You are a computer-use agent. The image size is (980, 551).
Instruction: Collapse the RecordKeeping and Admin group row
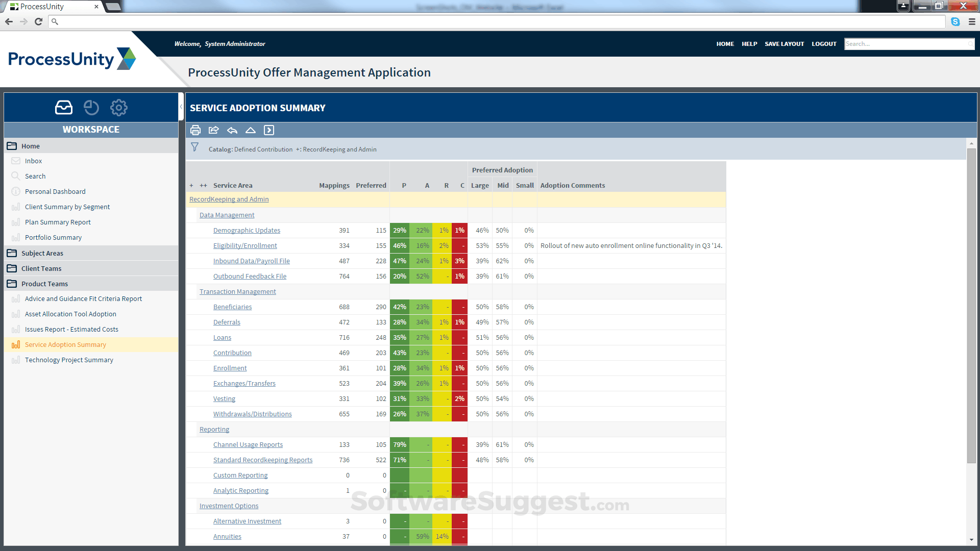(x=229, y=199)
